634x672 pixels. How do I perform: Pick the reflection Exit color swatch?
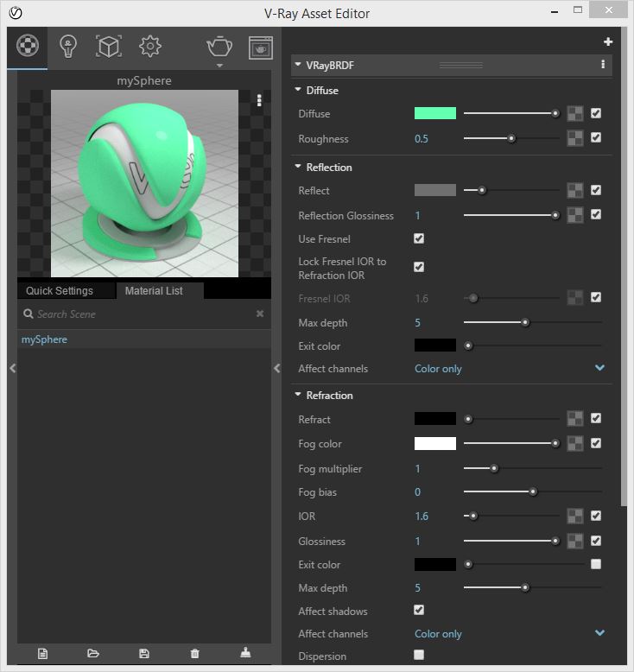pyautogui.click(x=435, y=346)
